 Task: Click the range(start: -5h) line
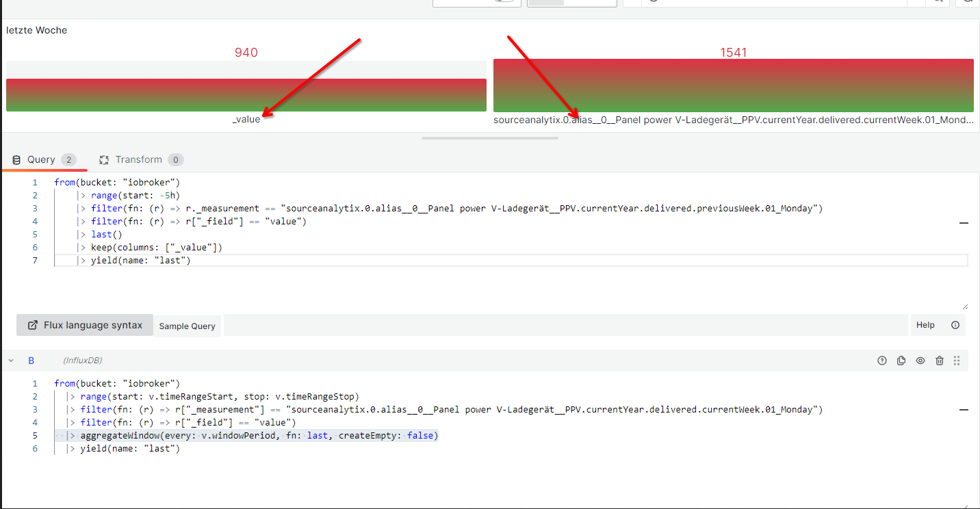pyautogui.click(x=129, y=195)
